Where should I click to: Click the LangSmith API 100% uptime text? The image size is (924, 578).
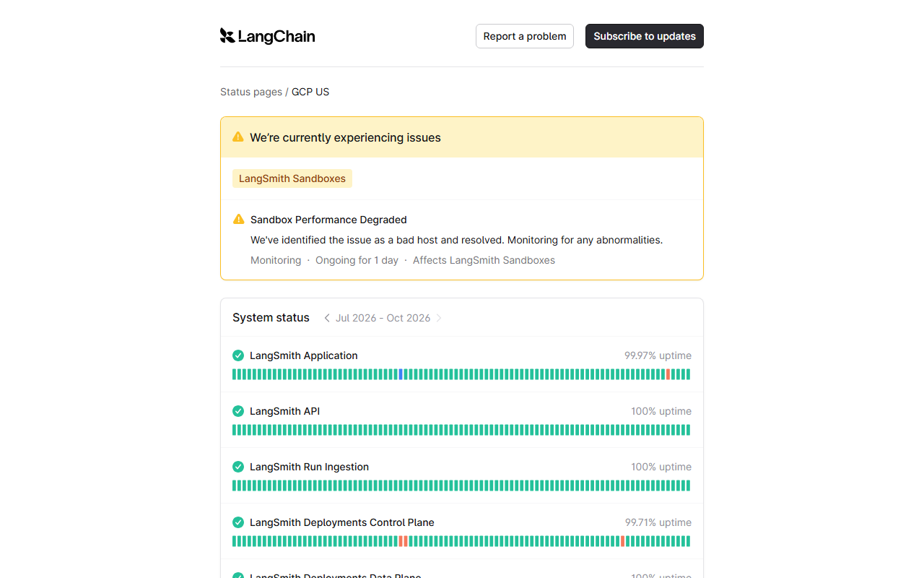click(x=661, y=411)
